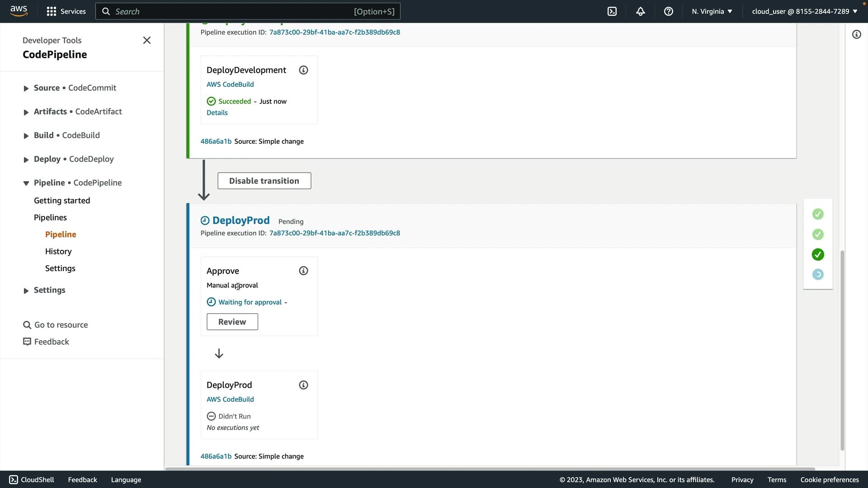Open the info panel icon at top right
This screenshot has height=488, width=868.
[856, 34]
